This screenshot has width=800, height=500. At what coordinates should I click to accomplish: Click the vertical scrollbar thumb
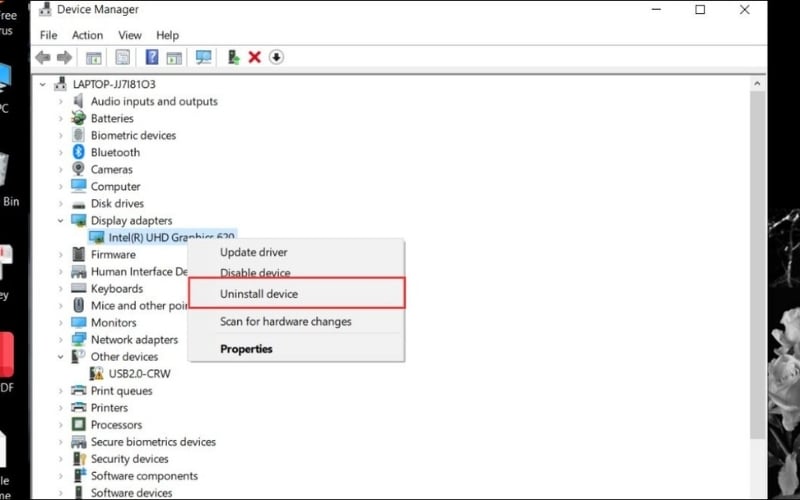pos(757,264)
